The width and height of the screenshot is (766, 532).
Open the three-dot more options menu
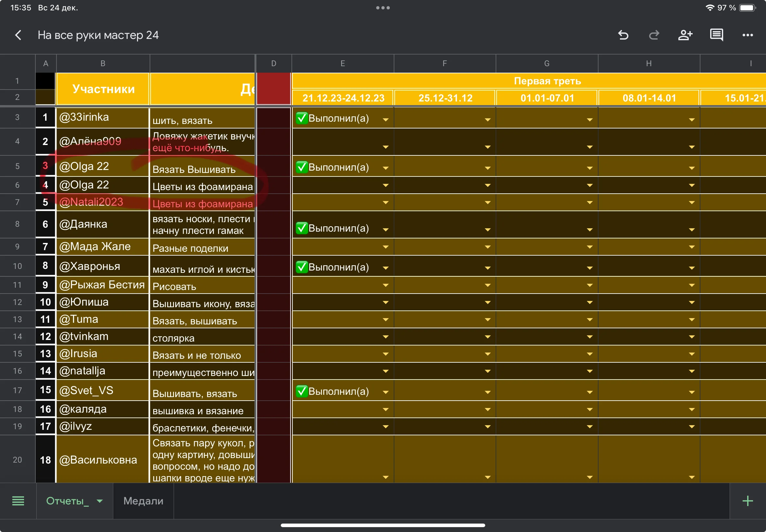[747, 35]
